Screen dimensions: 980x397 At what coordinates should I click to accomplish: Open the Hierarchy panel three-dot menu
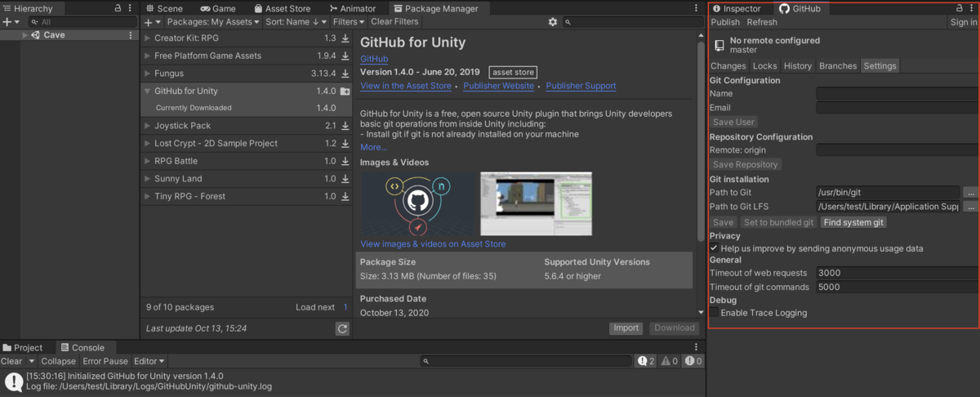coord(131,8)
